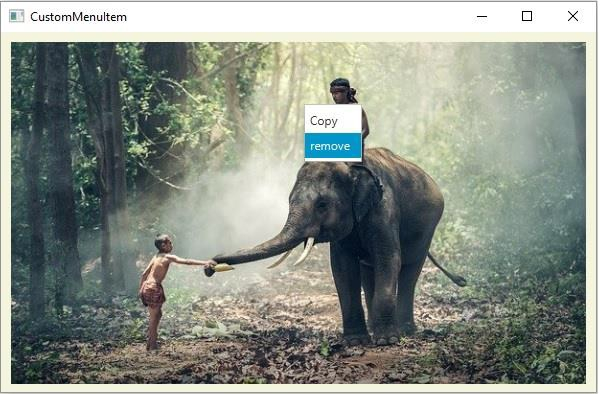Click the yellow food in the boy's hand
This screenshot has height=394, width=600.
[223, 268]
